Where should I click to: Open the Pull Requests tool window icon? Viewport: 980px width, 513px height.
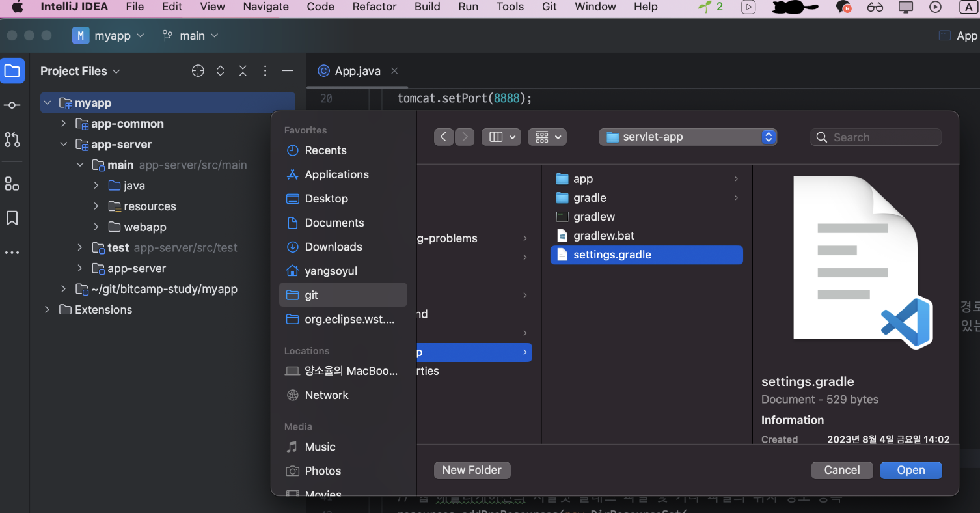click(12, 139)
